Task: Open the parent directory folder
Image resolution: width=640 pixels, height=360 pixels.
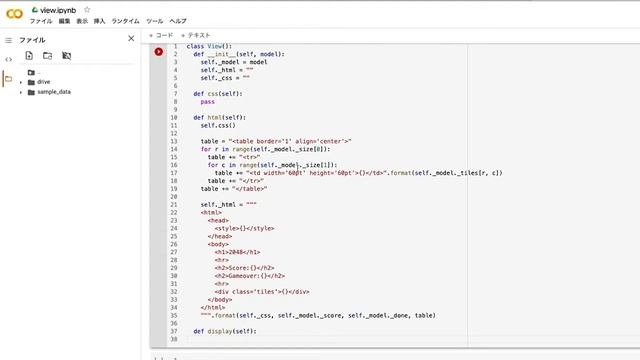Action: (31, 72)
